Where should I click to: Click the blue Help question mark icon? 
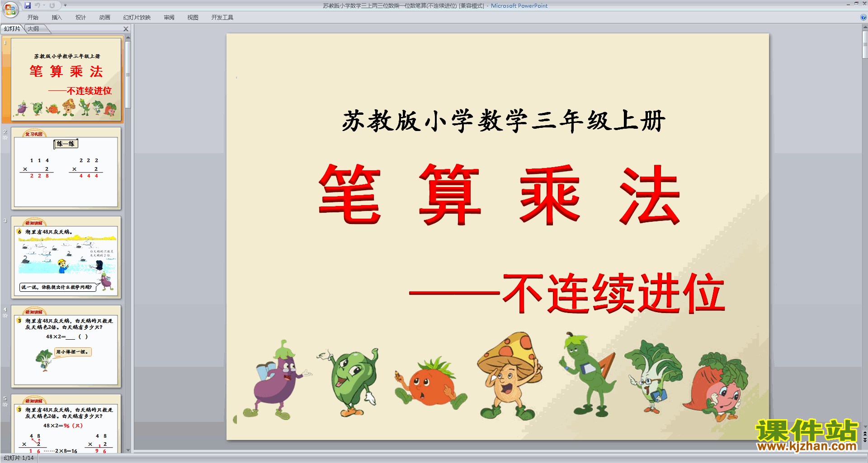pos(863,18)
